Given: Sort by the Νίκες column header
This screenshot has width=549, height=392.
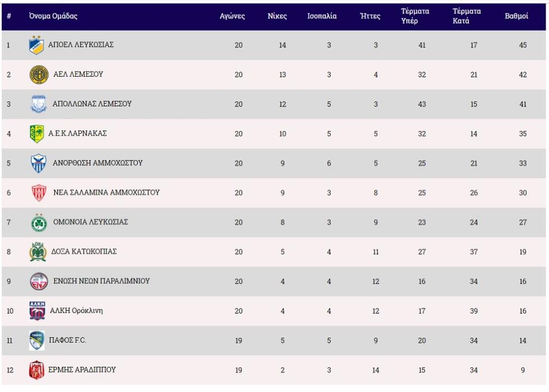Looking at the screenshot, I should pyautogui.click(x=277, y=16).
